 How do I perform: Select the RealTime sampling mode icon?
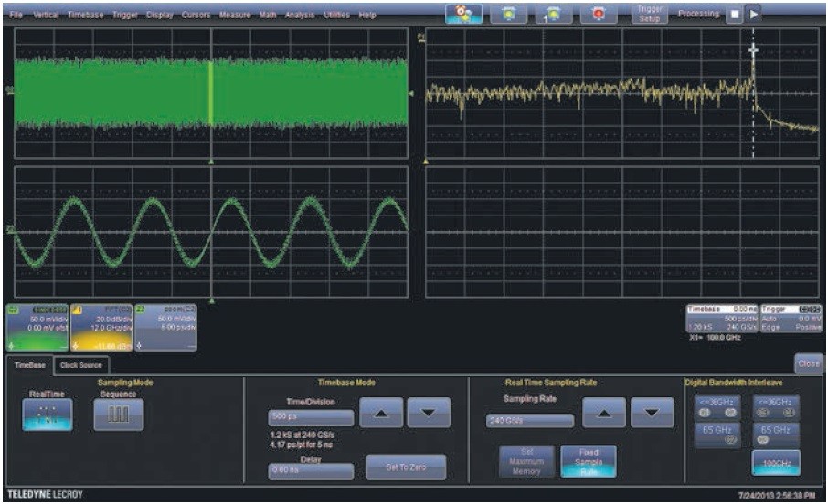tap(47, 415)
